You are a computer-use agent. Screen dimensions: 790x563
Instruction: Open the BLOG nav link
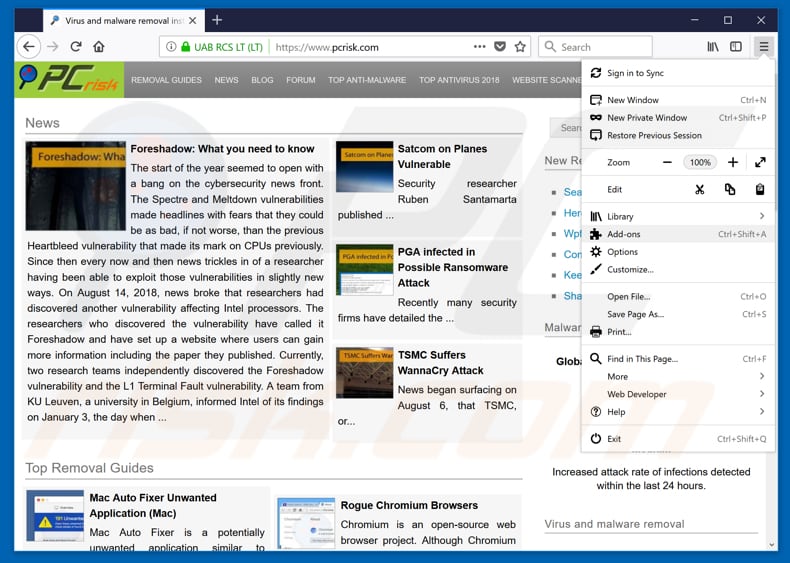pos(262,80)
